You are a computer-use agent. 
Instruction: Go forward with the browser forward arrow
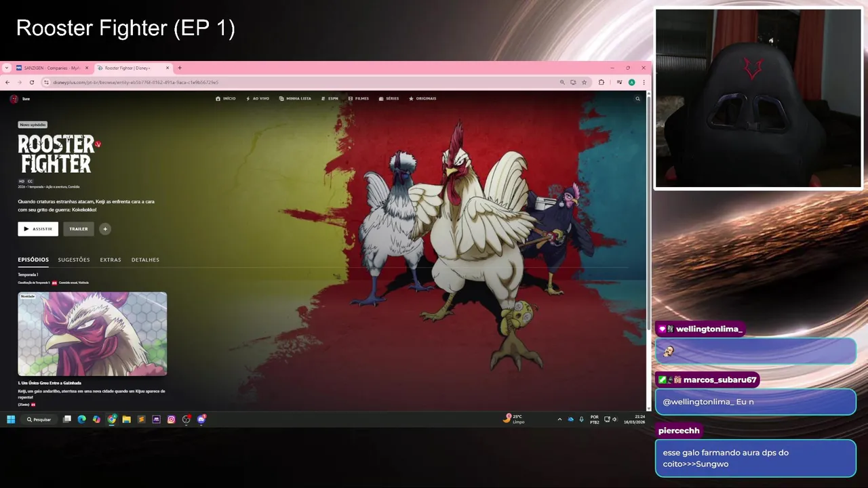19,82
